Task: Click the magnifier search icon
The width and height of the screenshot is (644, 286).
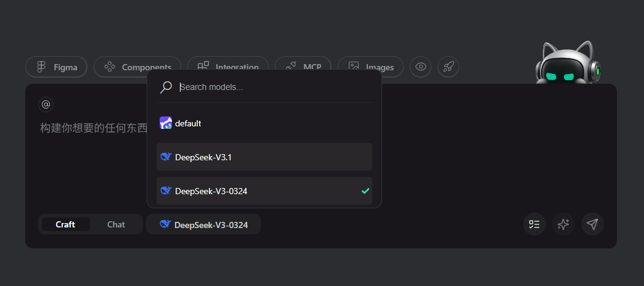Action: [166, 87]
